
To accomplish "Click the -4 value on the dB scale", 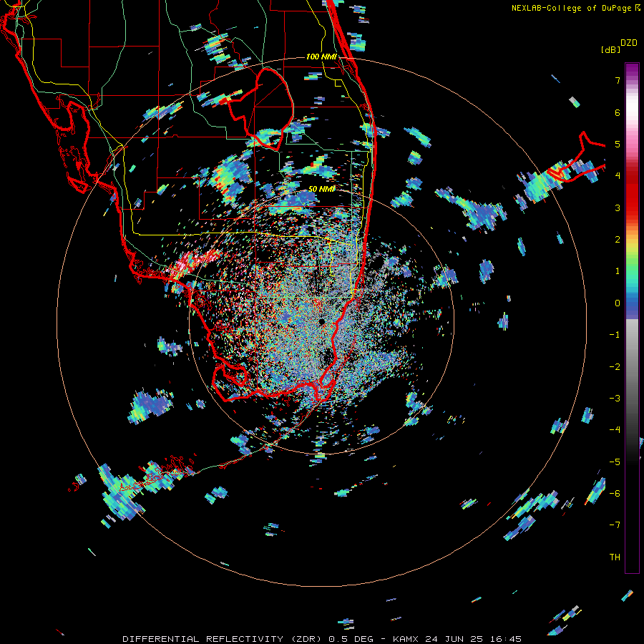I will tap(615, 429).
